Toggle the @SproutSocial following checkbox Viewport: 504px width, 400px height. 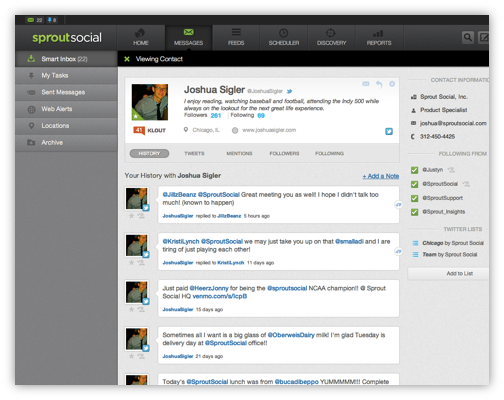pos(414,184)
